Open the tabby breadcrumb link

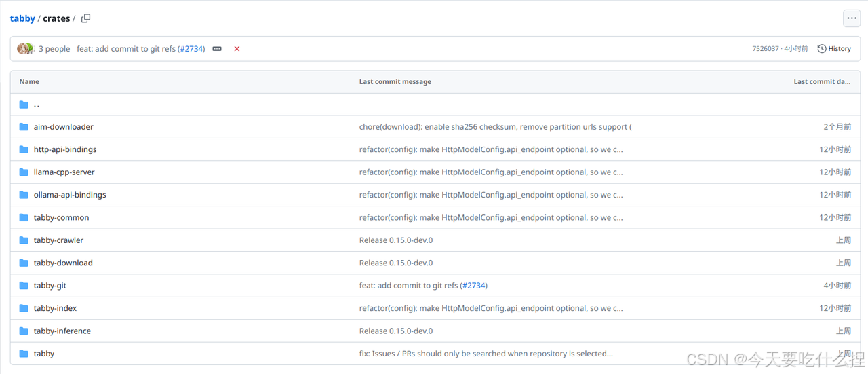(22, 18)
